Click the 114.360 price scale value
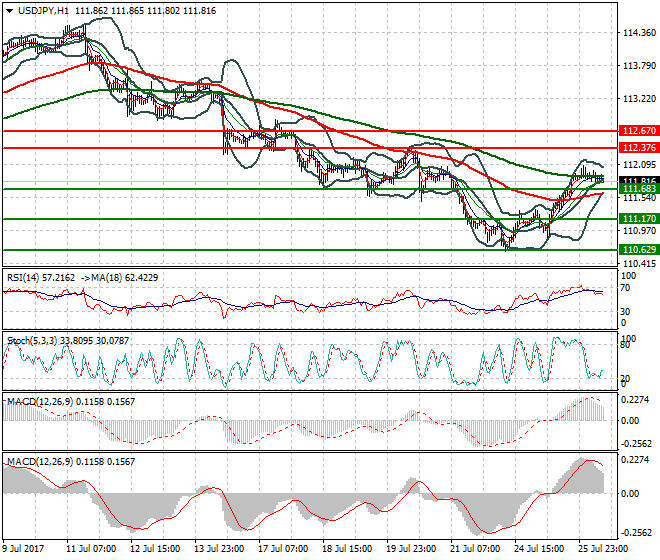Viewport: 660px width, 560px height. 639,33
